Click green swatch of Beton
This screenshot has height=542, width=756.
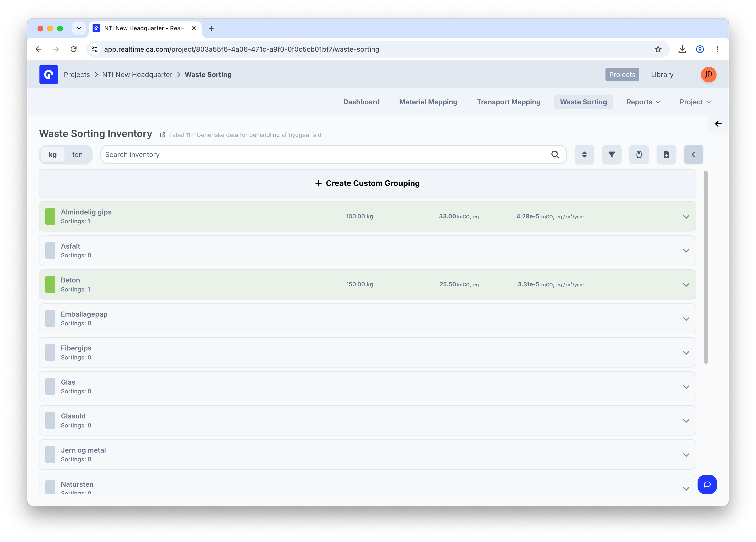(50, 284)
